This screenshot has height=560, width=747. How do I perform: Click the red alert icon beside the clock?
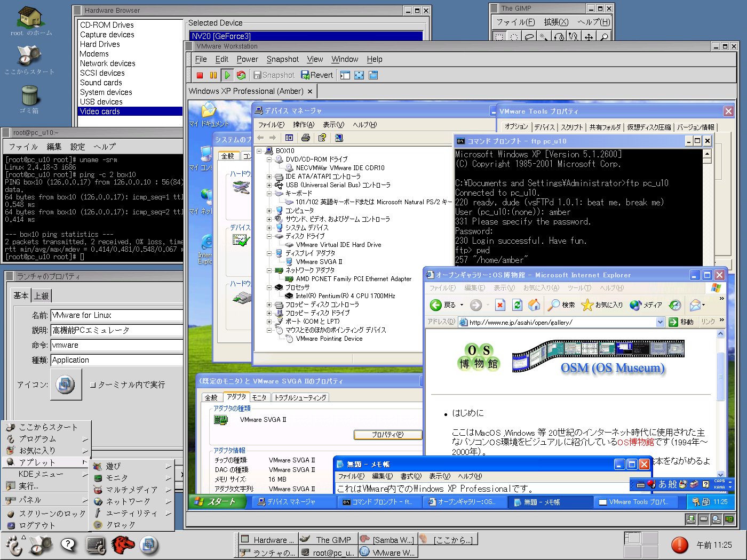(679, 545)
